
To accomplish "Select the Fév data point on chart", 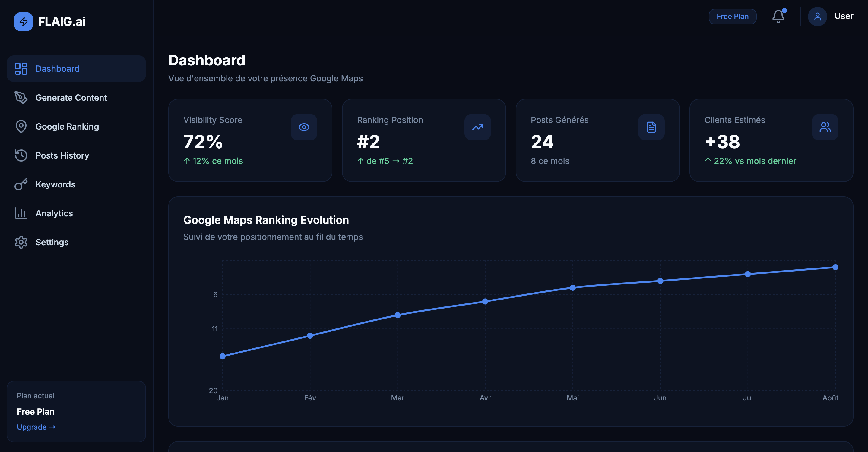I will click(x=310, y=336).
